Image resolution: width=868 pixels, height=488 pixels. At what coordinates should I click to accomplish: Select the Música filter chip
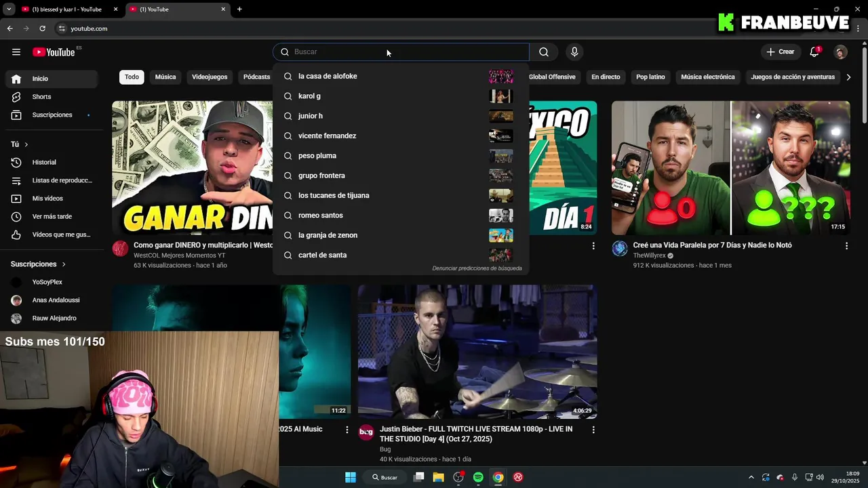[x=165, y=77]
